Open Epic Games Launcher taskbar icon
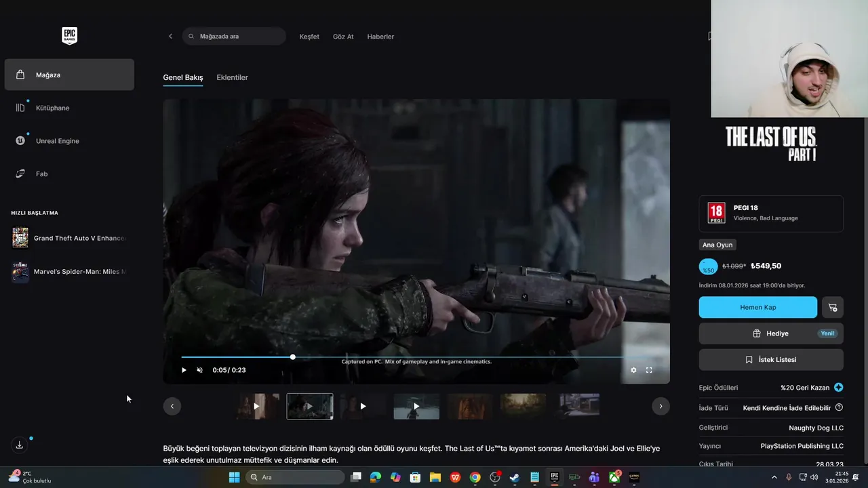This screenshot has height=488, width=868. click(x=554, y=477)
